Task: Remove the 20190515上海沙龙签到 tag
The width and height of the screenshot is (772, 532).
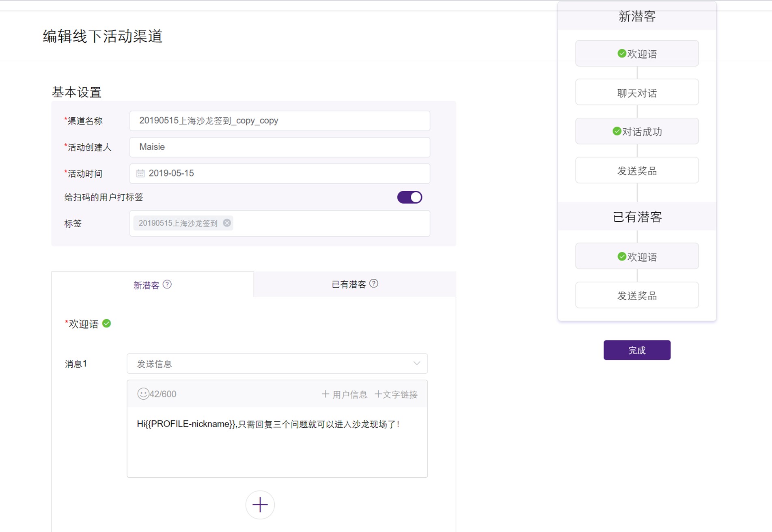Action: [227, 223]
